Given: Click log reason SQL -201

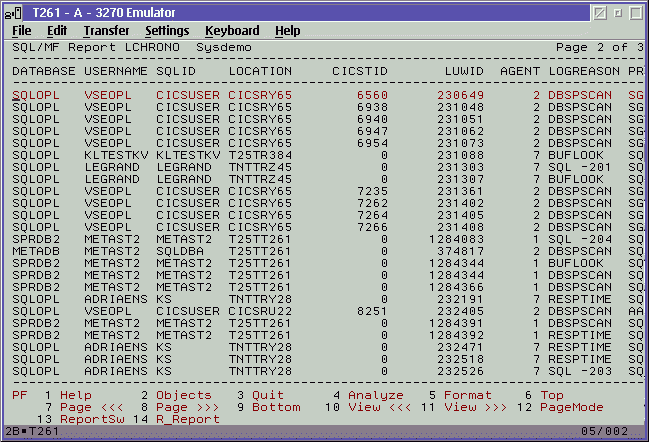Looking at the screenshot, I should [x=580, y=167].
